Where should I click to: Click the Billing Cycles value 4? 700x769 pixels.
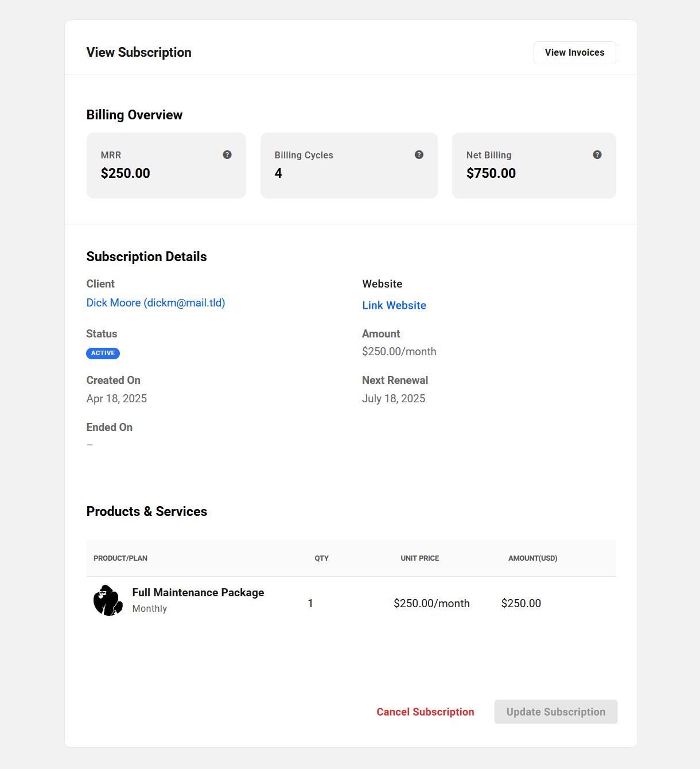pyautogui.click(x=278, y=173)
